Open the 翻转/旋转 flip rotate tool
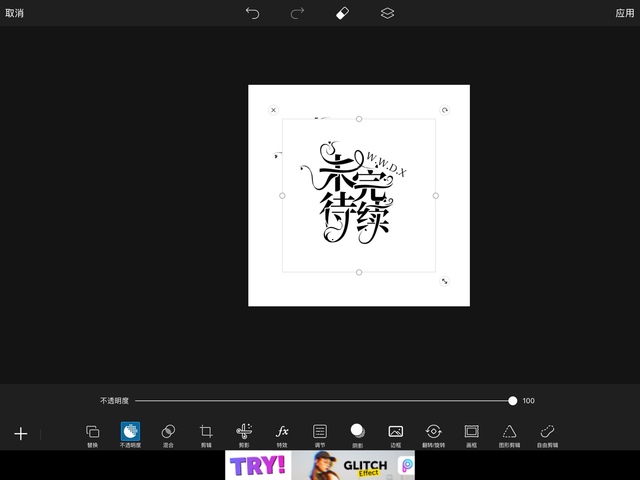 pyautogui.click(x=433, y=434)
